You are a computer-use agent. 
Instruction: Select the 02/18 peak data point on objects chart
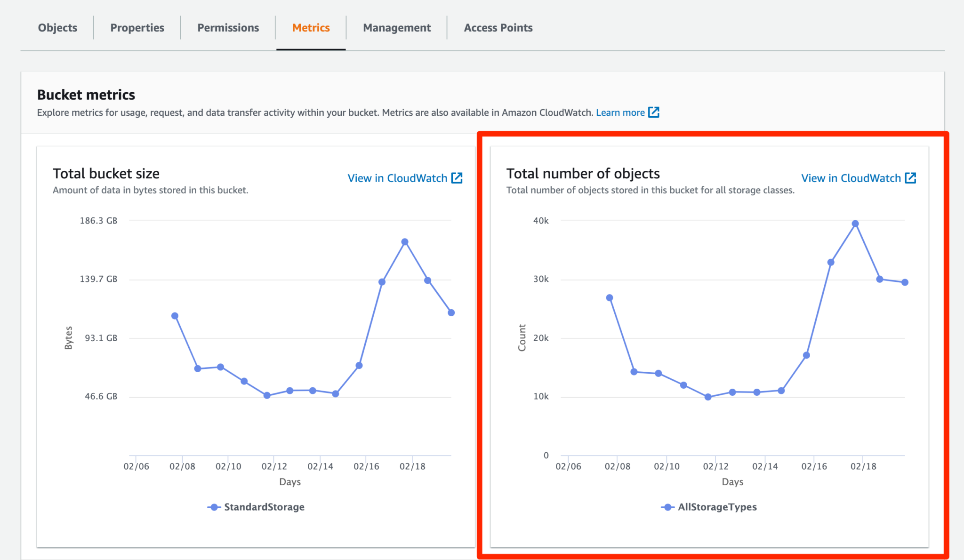[x=854, y=223]
